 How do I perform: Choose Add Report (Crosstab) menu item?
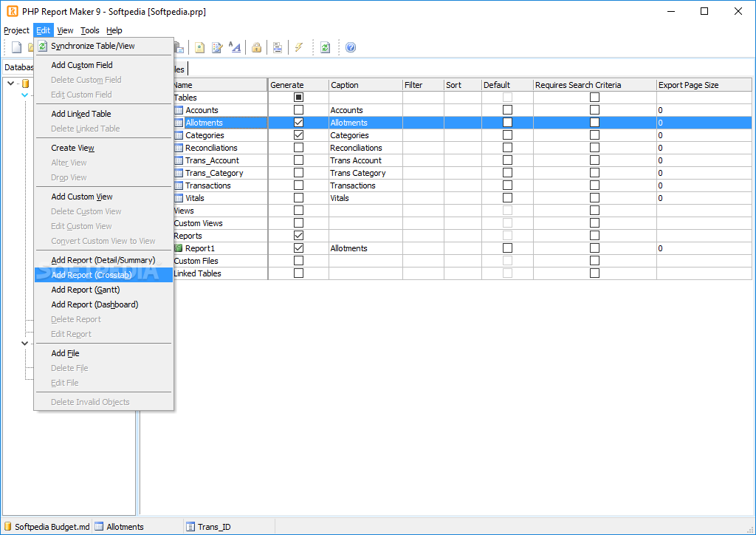point(103,275)
